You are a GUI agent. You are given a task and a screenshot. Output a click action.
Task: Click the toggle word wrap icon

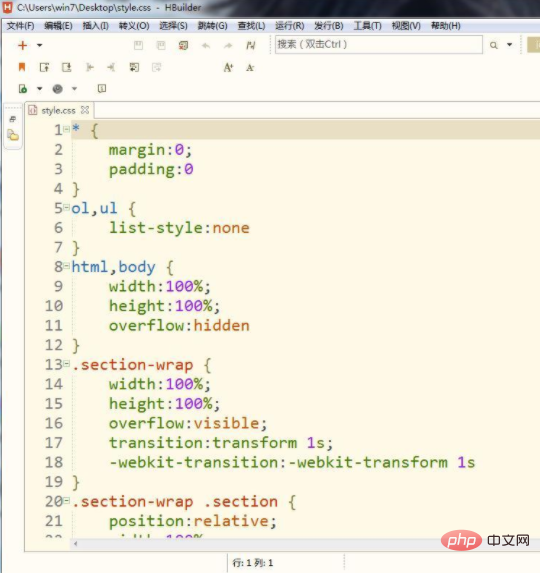[x=134, y=67]
